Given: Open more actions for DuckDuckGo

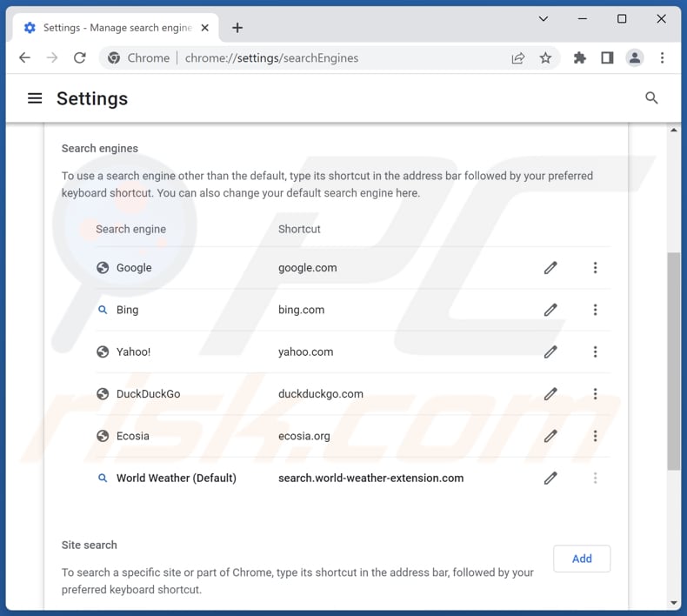Looking at the screenshot, I should (x=595, y=394).
